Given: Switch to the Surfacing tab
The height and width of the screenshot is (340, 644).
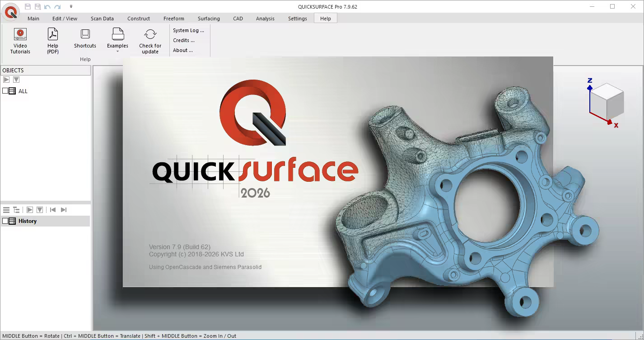Looking at the screenshot, I should click(x=208, y=19).
